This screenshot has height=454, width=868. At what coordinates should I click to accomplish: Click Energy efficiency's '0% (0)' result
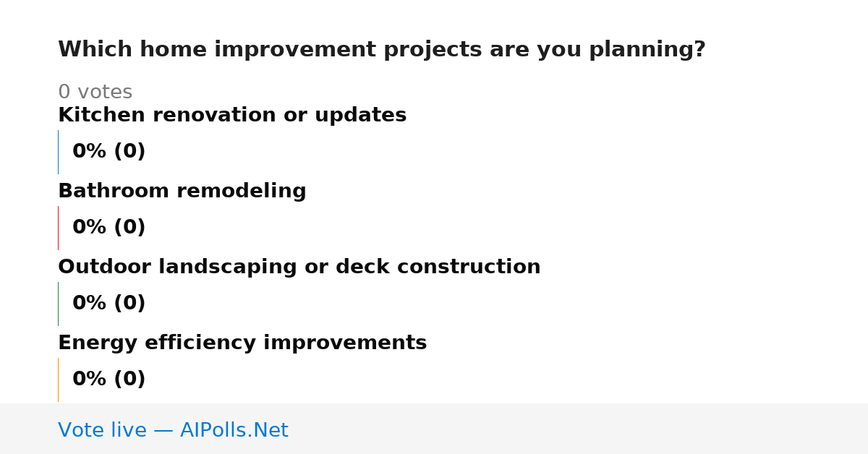[109, 380]
